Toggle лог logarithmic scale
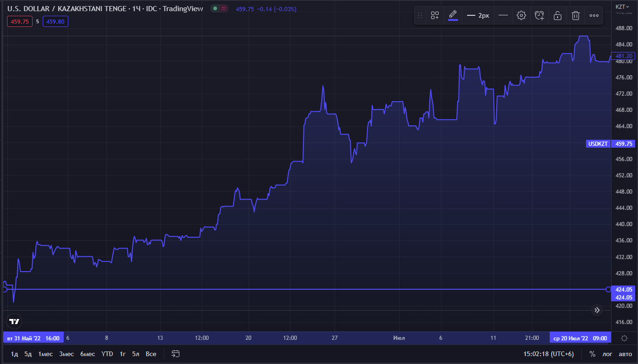 tap(607, 354)
